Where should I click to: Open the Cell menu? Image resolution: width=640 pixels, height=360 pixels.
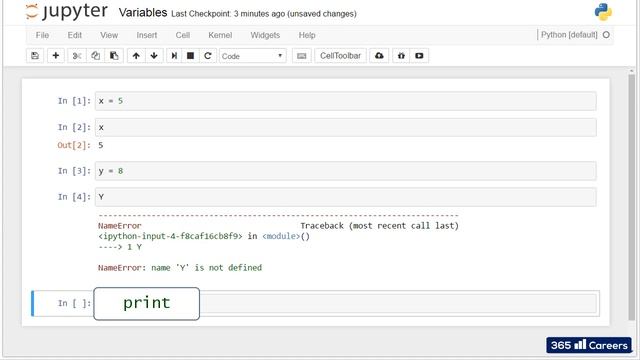183,35
